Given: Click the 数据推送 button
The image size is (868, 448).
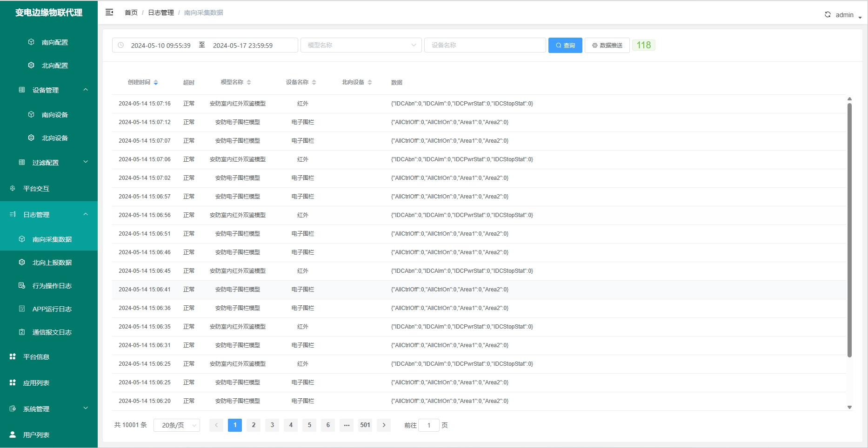Looking at the screenshot, I should pos(607,46).
